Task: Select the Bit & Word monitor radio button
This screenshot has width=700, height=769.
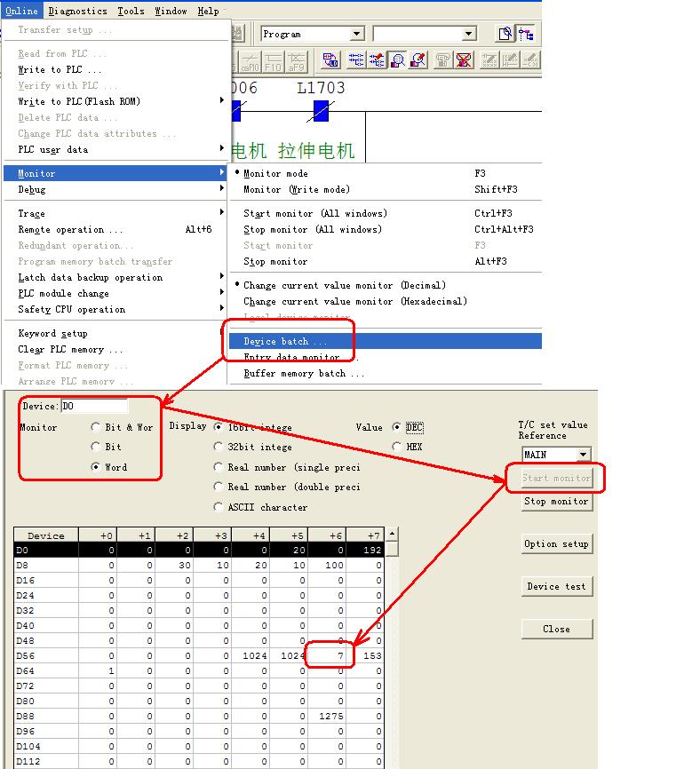Action: coord(96,427)
